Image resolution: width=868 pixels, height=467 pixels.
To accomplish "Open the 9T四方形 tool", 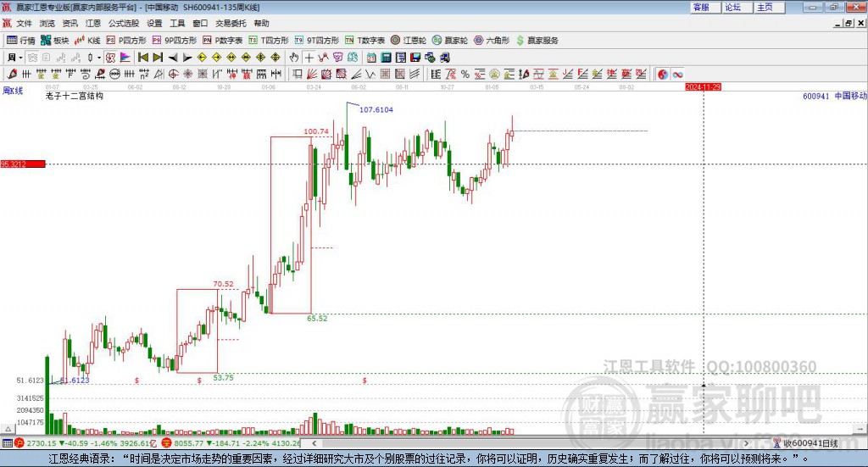I will point(317,41).
